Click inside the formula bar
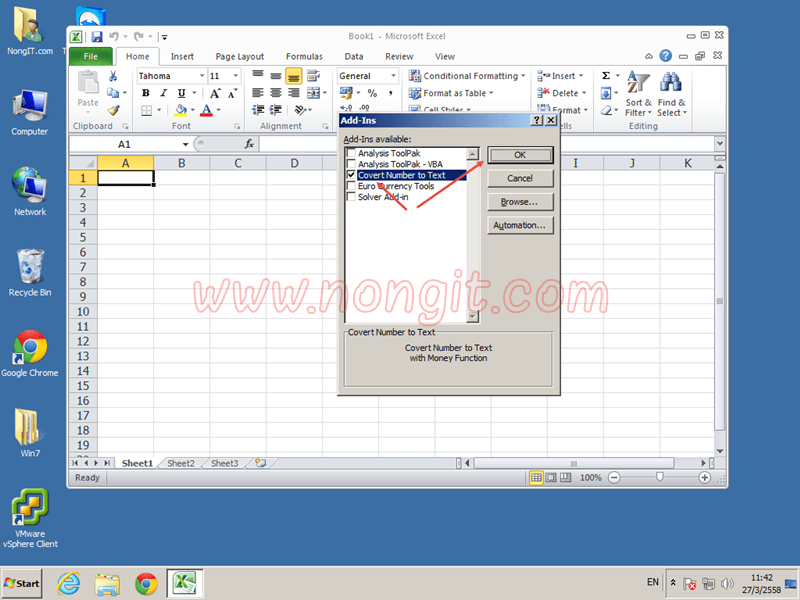Screen dimensions: 800x600 (x=300, y=143)
